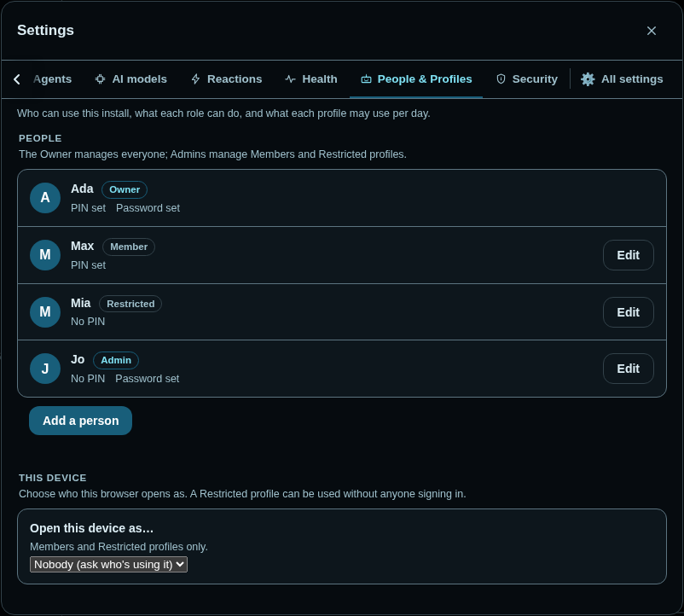The height and width of the screenshot is (616, 684).
Task: Close the Settings dialog with X
Action: pos(651,31)
